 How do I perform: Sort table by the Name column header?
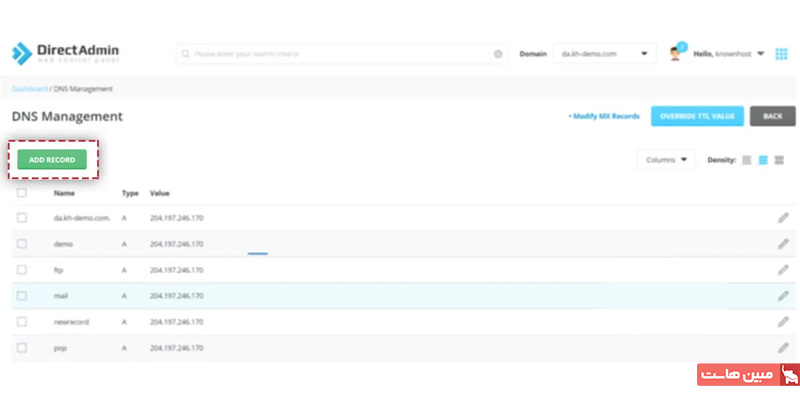pyautogui.click(x=64, y=192)
